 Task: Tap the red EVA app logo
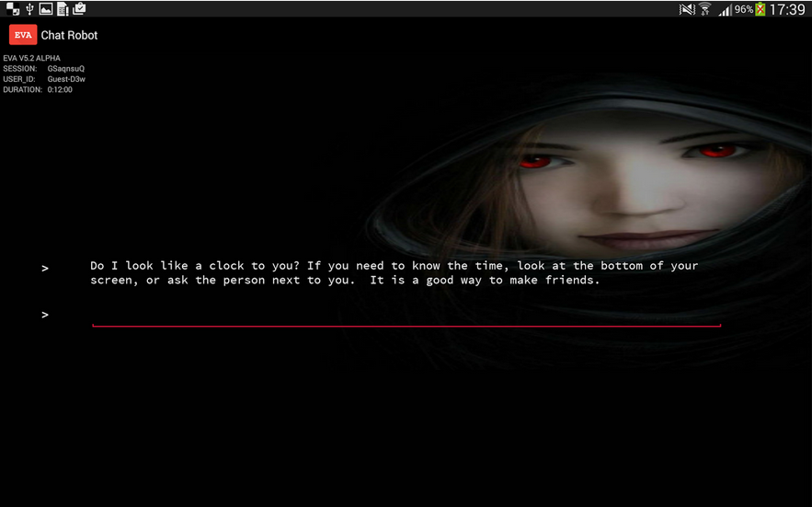tap(23, 35)
